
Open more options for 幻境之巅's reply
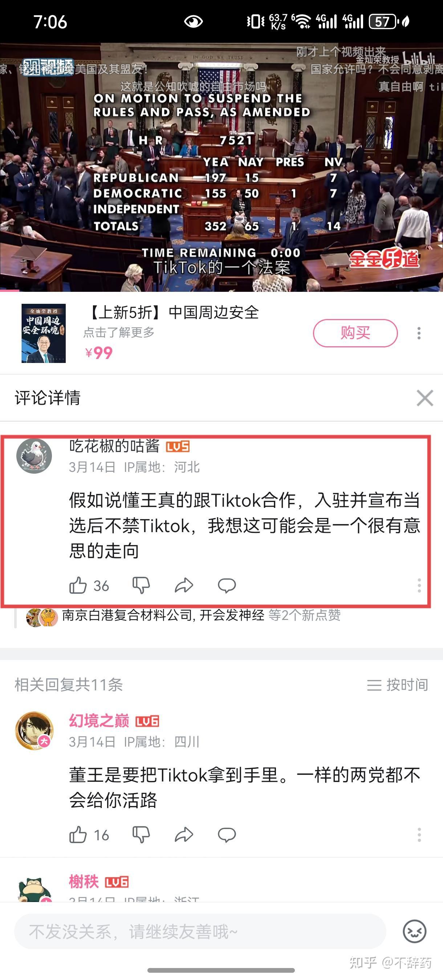coord(419,835)
